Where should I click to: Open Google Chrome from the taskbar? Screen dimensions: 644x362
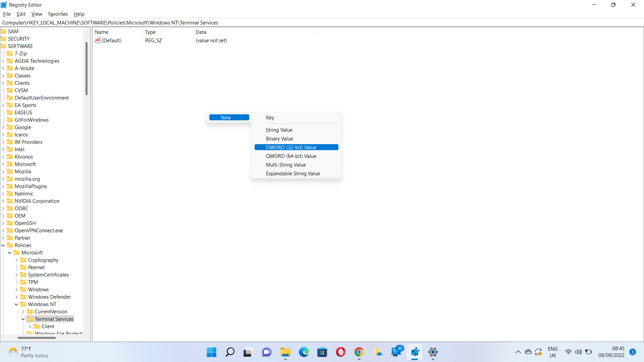pyautogui.click(x=359, y=352)
